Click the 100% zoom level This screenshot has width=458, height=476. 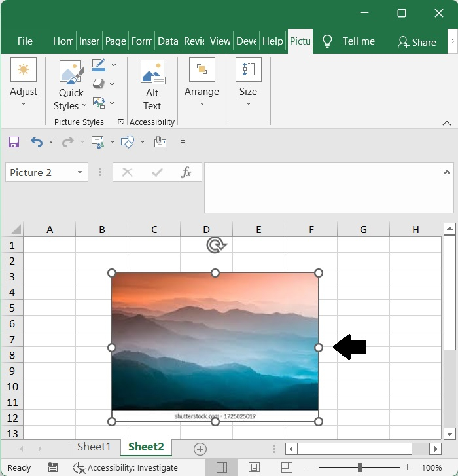click(432, 467)
